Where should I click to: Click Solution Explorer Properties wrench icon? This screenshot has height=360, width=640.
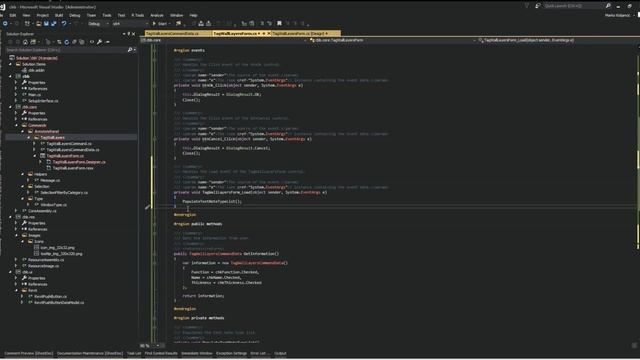point(99,42)
